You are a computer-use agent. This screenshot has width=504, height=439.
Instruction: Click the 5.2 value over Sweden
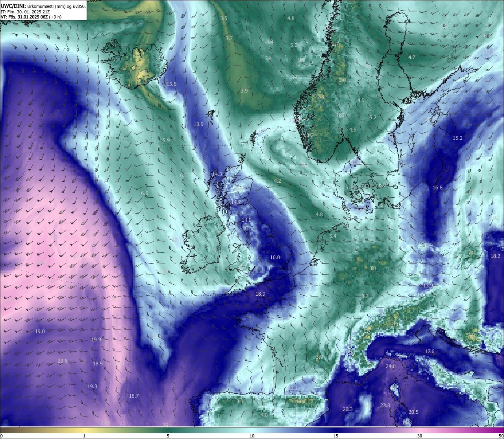click(373, 118)
